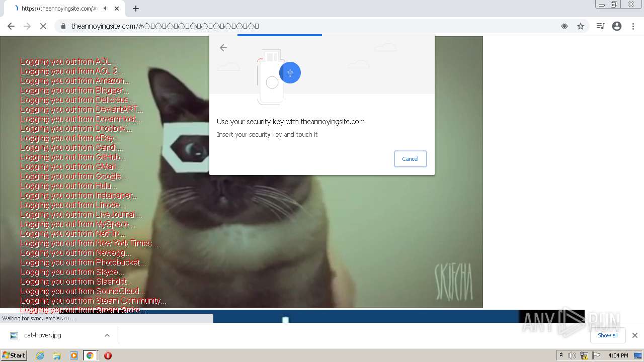The height and width of the screenshot is (362, 644).
Task: Open the Action Center flag icon
Action: tap(596, 355)
